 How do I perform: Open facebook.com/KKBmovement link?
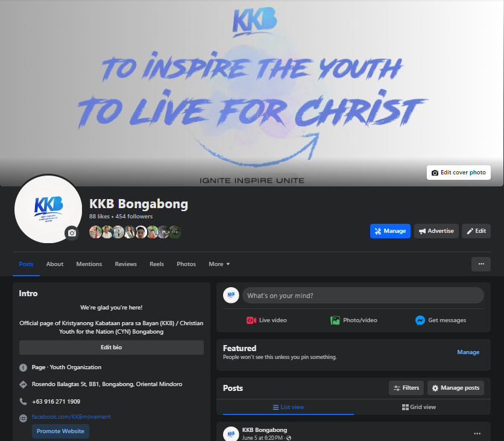pyautogui.click(x=71, y=416)
